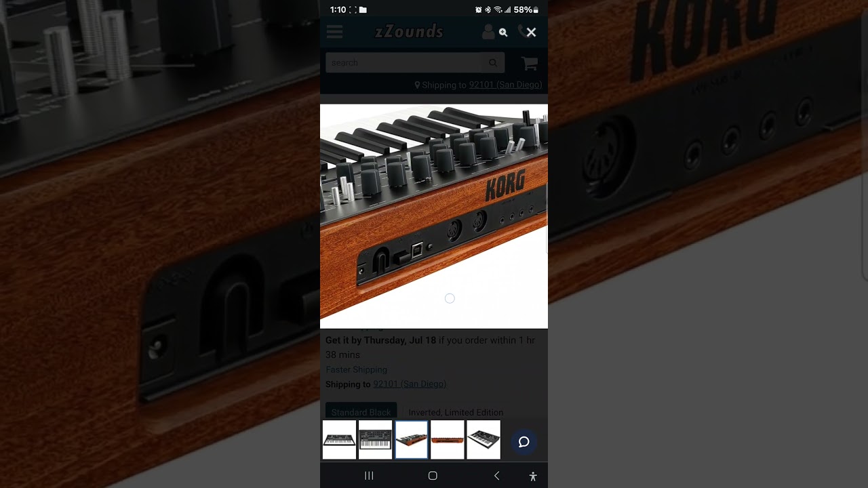The height and width of the screenshot is (488, 868).
Task: Focus the search input field
Action: pyautogui.click(x=404, y=62)
